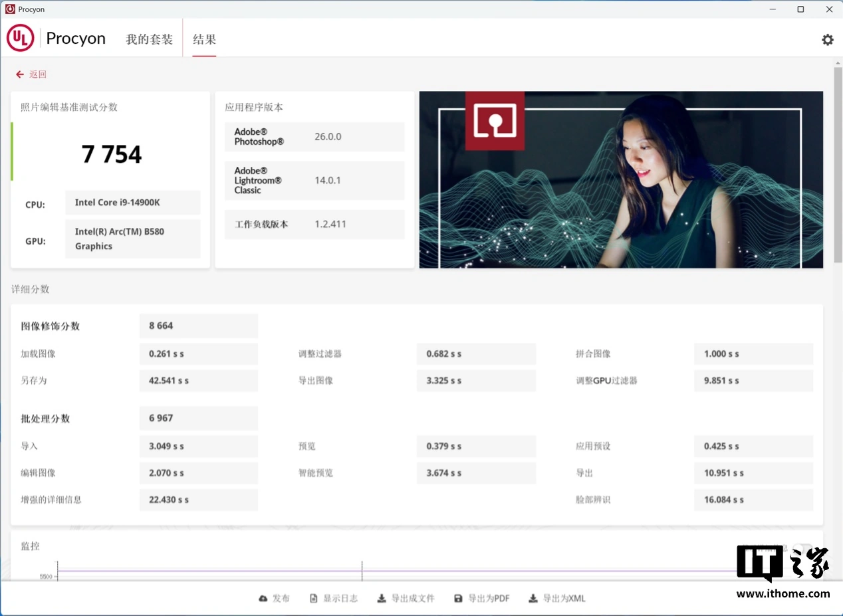Open settings via the gear icon
Screen dimensions: 843x616
pyautogui.click(x=827, y=40)
